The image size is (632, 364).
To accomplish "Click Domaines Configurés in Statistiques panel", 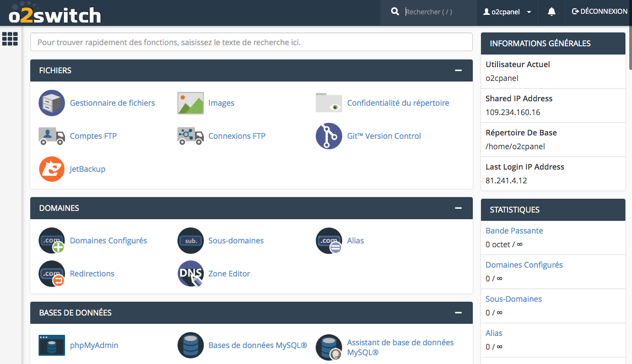I will (x=524, y=265).
